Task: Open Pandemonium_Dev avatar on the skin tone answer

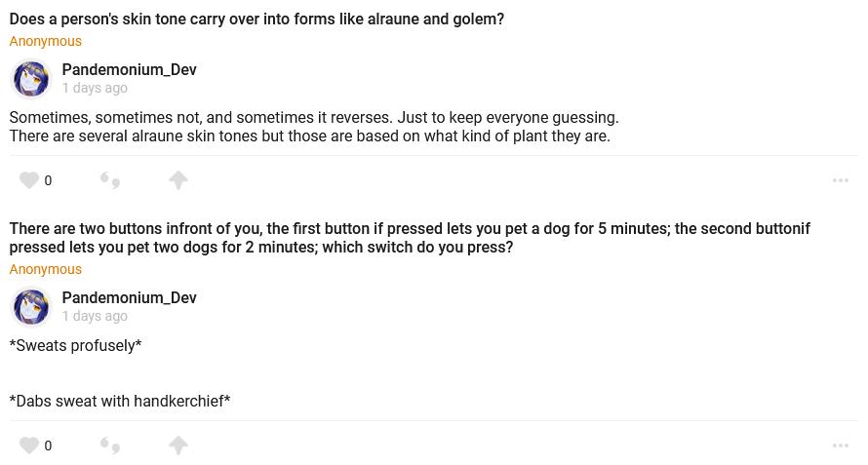Action: (x=30, y=79)
